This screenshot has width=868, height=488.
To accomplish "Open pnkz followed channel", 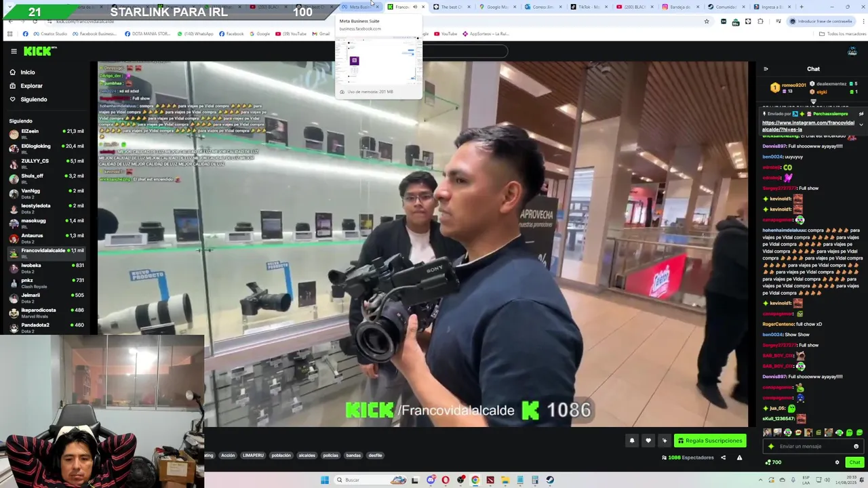I will (x=46, y=283).
